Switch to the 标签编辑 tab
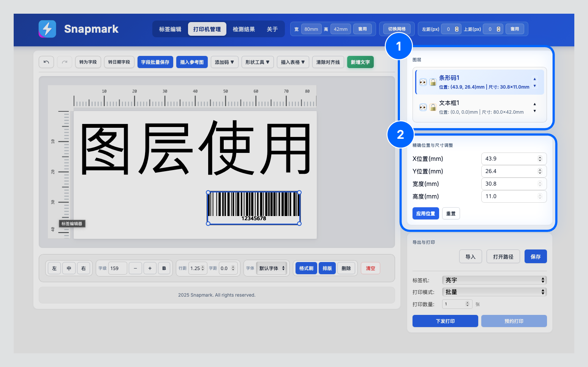The height and width of the screenshot is (367, 588). click(170, 29)
